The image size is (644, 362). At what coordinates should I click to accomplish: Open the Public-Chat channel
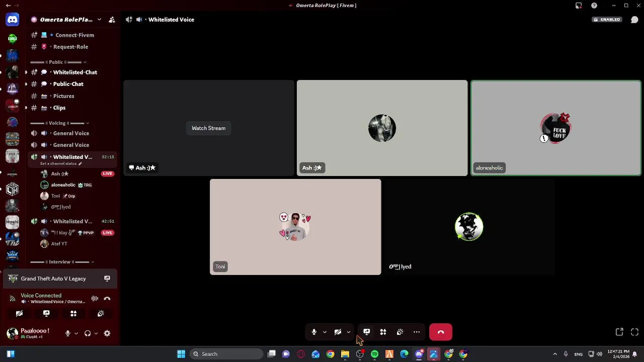(x=72, y=84)
